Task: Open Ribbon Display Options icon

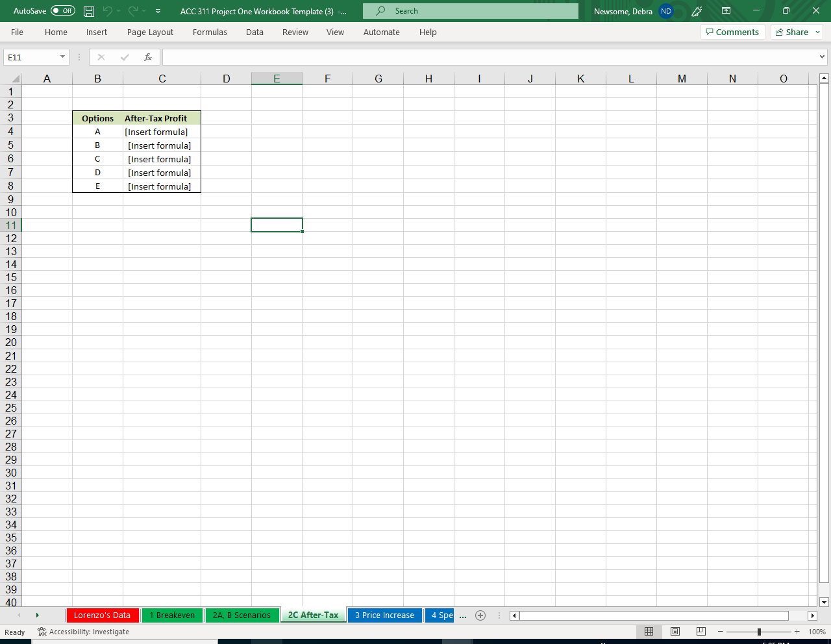Action: (726, 11)
